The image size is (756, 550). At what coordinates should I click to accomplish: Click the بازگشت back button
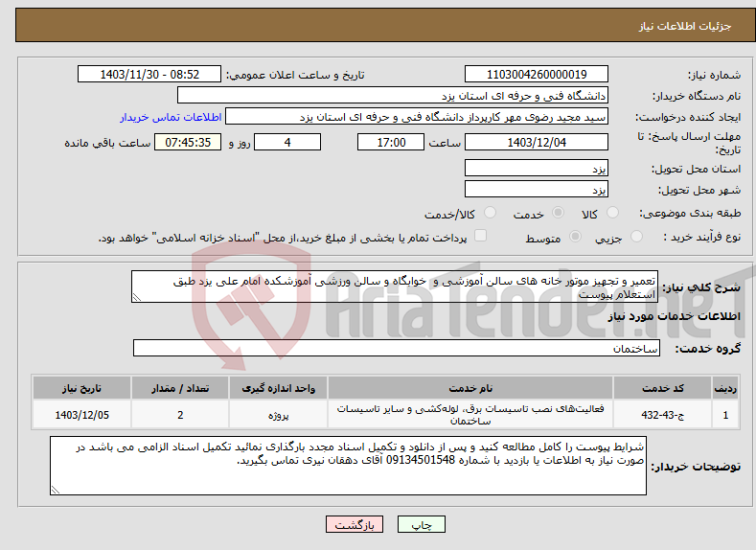(355, 524)
